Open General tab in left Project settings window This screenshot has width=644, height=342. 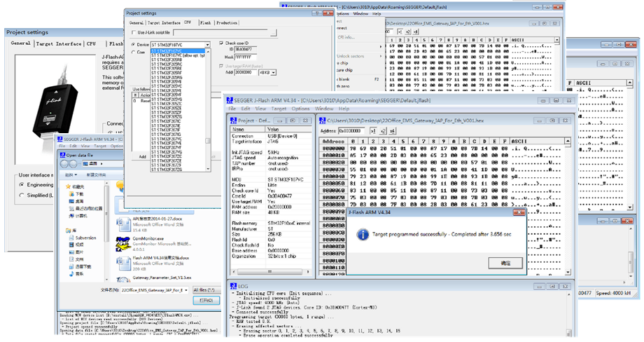(20, 43)
